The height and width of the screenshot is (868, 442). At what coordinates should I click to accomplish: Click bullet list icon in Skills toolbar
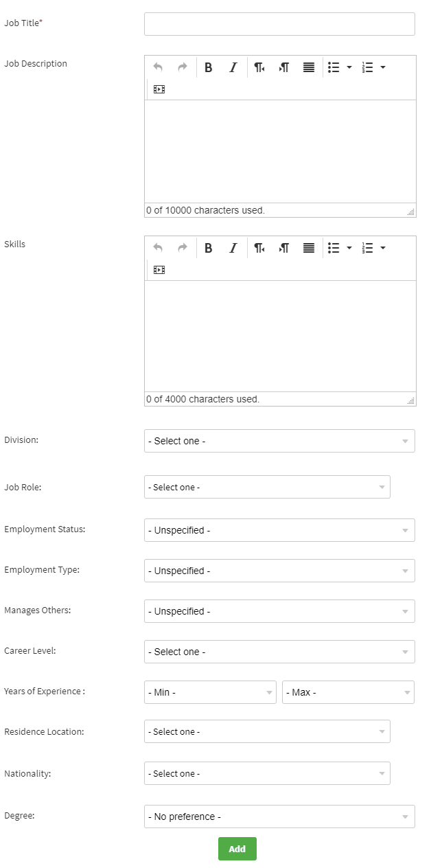pyautogui.click(x=334, y=248)
